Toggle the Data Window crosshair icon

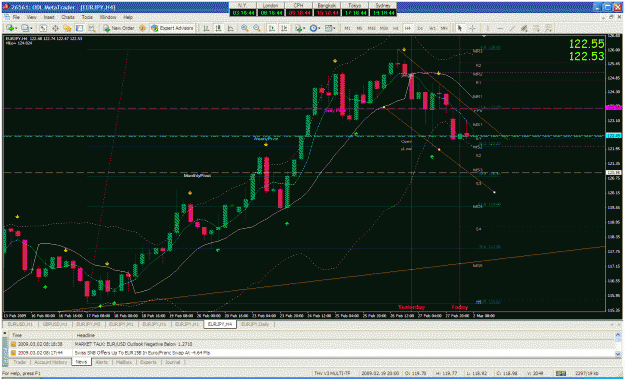coord(55,28)
